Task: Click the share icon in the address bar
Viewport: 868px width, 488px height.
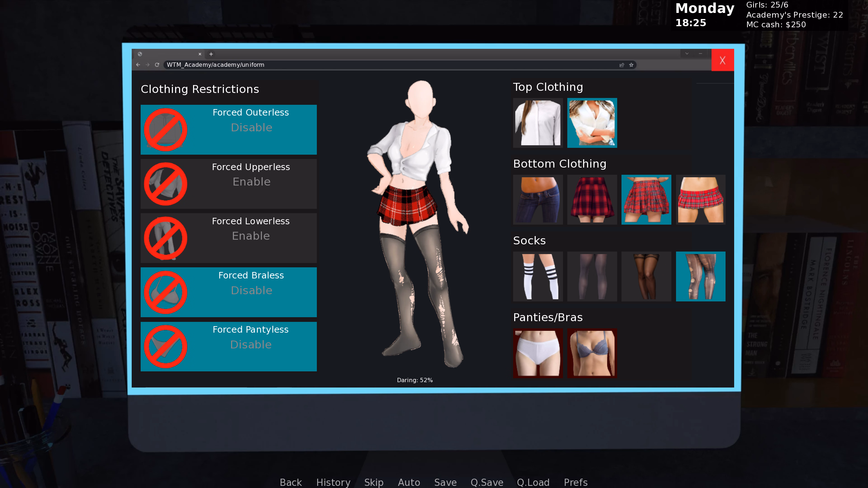Action: [621, 65]
